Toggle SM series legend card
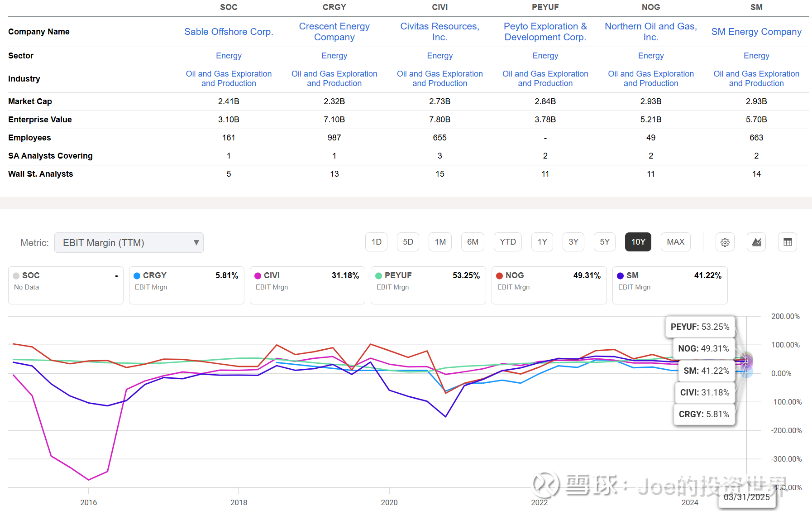 point(670,285)
